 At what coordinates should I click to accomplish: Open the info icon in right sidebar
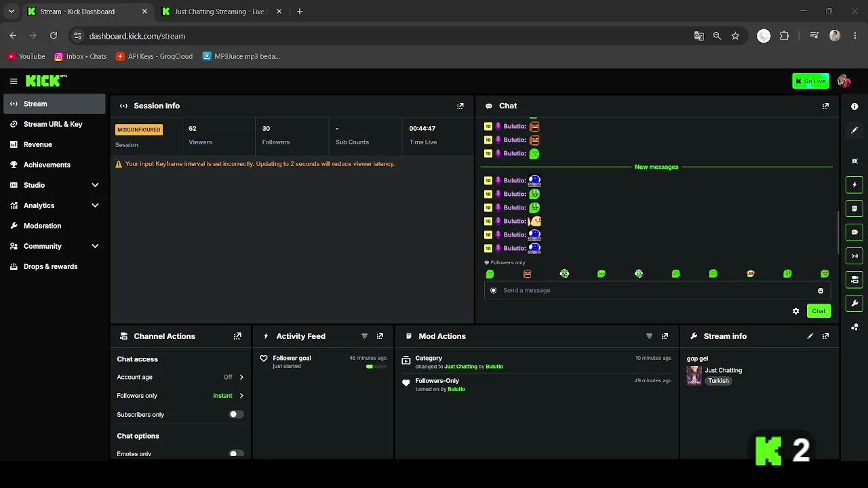pyautogui.click(x=854, y=106)
